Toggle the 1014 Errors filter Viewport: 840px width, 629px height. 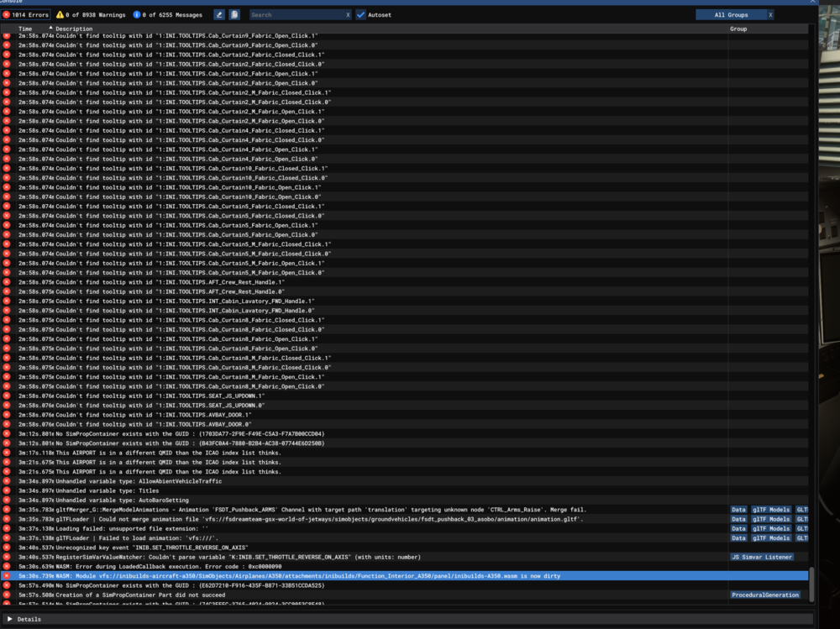27,14
